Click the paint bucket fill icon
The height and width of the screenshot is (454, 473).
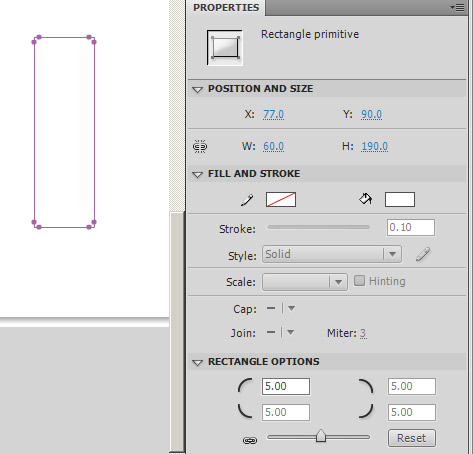click(366, 199)
